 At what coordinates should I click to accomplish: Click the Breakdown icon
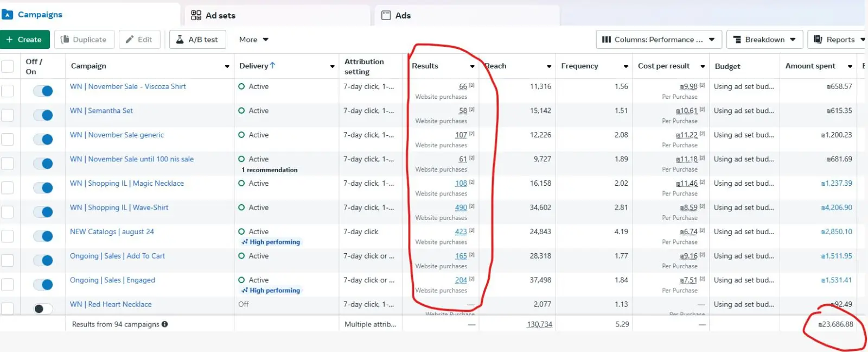(x=737, y=40)
